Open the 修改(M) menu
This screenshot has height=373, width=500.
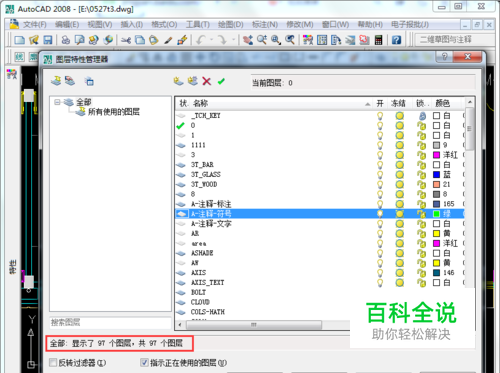[x=300, y=24]
